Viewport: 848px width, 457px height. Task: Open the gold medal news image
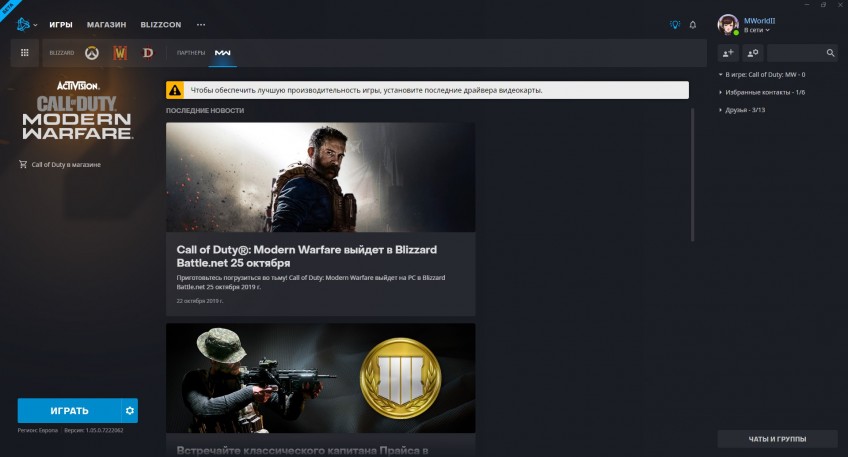(321, 378)
